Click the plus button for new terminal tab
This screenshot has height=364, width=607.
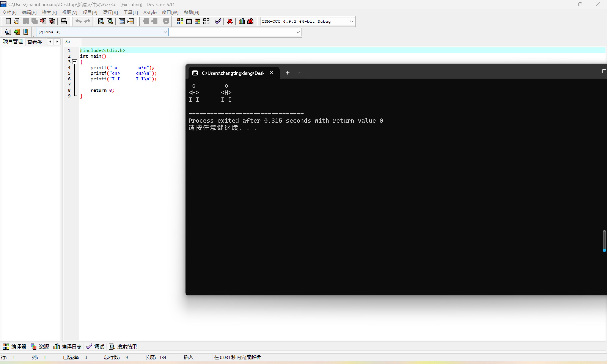pyautogui.click(x=288, y=73)
